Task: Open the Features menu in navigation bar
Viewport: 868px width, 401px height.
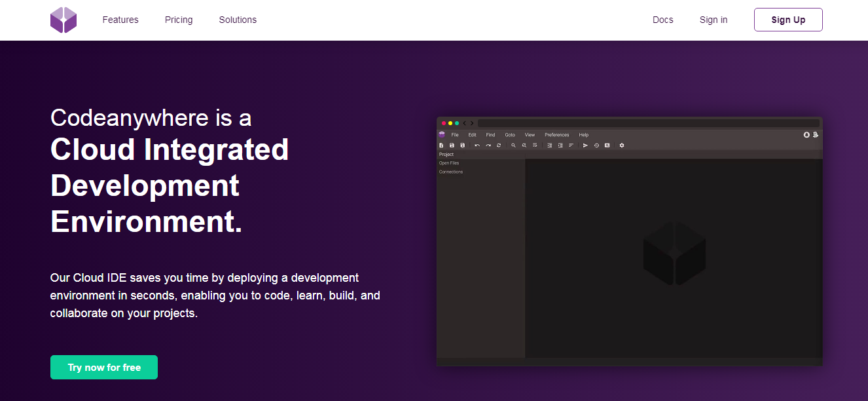Action: 120,20
